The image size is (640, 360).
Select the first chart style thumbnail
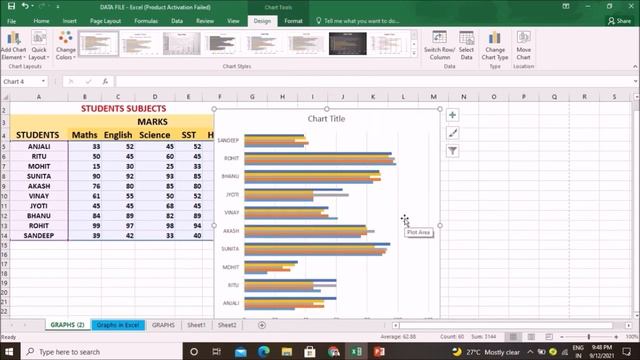pos(98,43)
